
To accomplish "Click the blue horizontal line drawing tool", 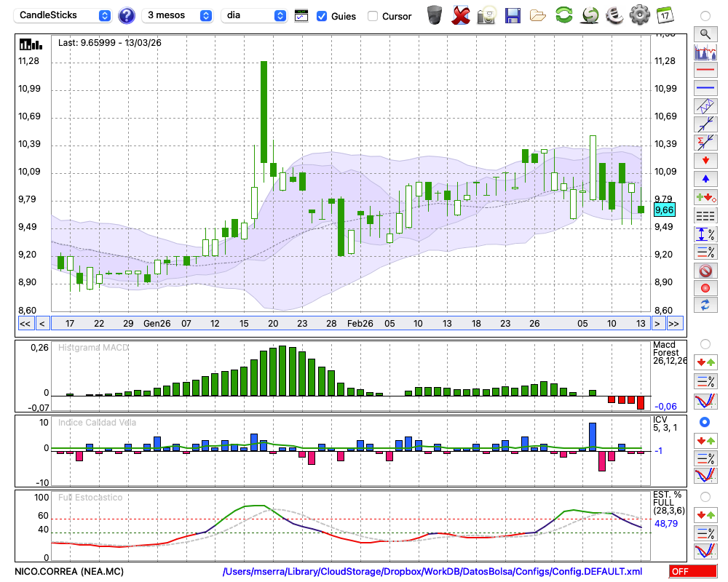I will tap(705, 88).
